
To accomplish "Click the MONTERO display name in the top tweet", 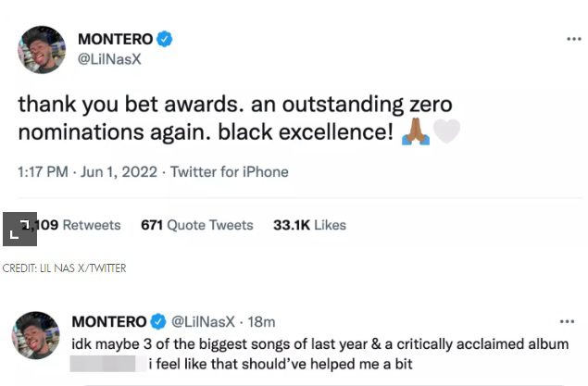I will 115,40.
